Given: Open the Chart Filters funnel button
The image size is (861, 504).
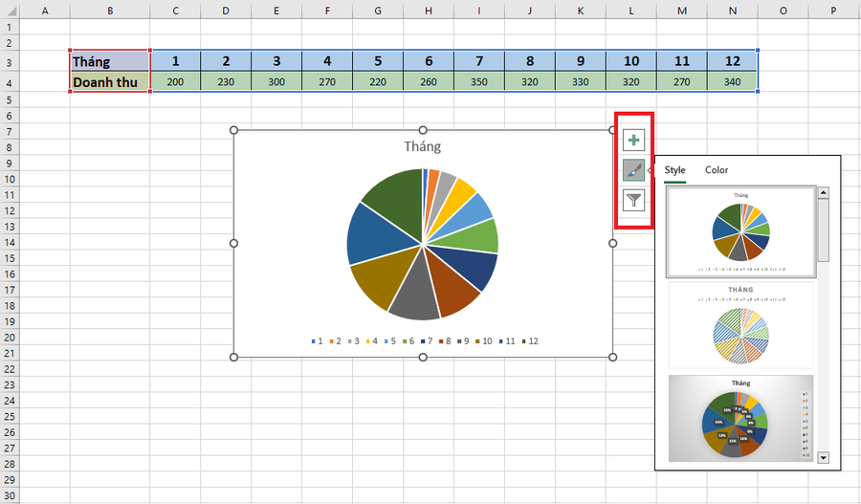Looking at the screenshot, I should tap(633, 200).
